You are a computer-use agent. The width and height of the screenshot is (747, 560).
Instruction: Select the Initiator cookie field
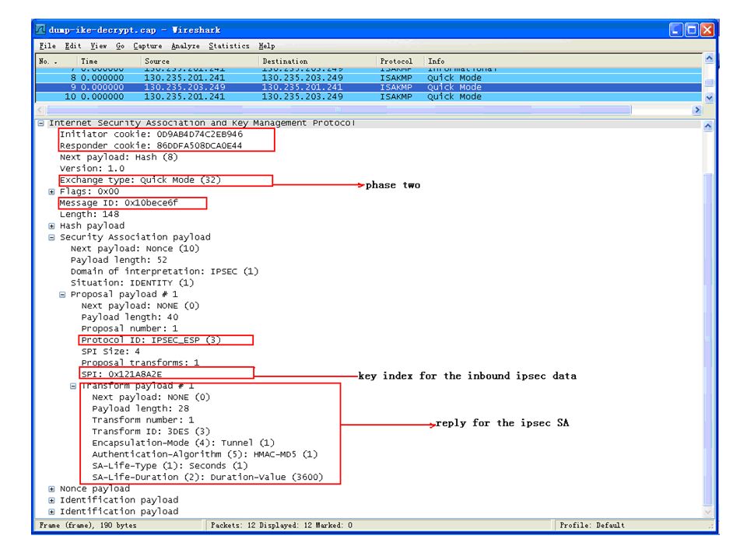click(151, 135)
